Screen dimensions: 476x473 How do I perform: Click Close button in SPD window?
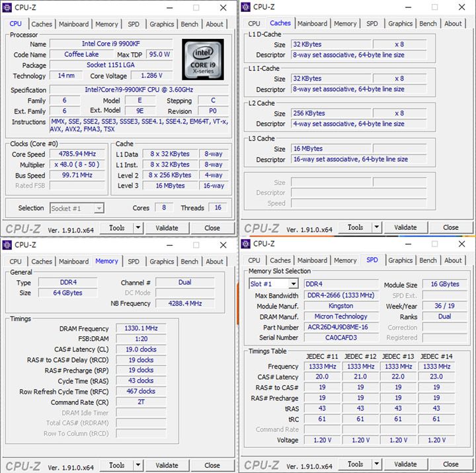pos(451,464)
